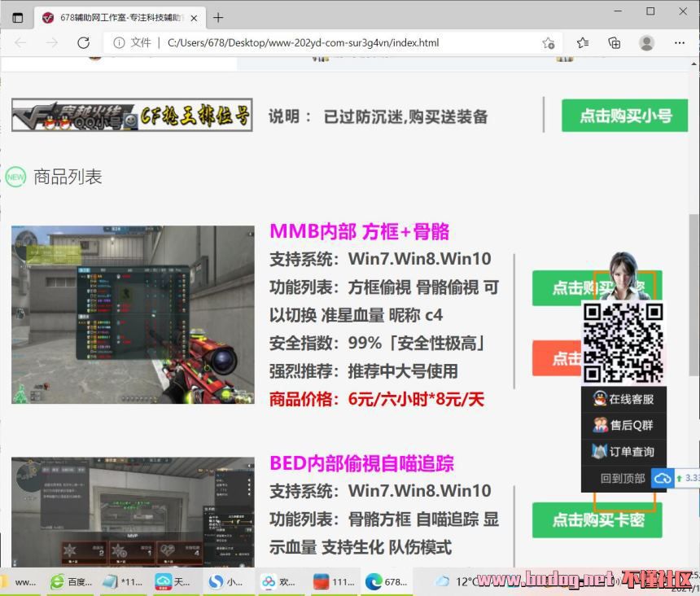Open the MMB内部 product screenshot thumbnail
Viewport: 700px width, 596px height.
(133, 315)
